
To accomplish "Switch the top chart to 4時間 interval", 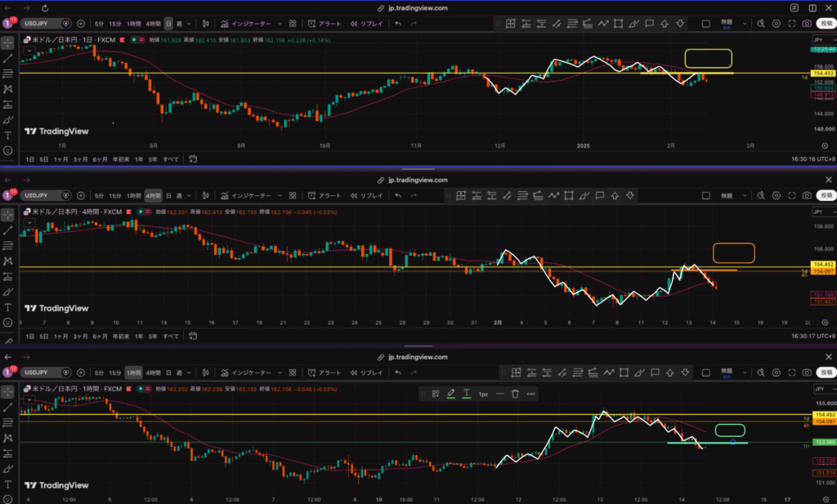I will (x=153, y=24).
